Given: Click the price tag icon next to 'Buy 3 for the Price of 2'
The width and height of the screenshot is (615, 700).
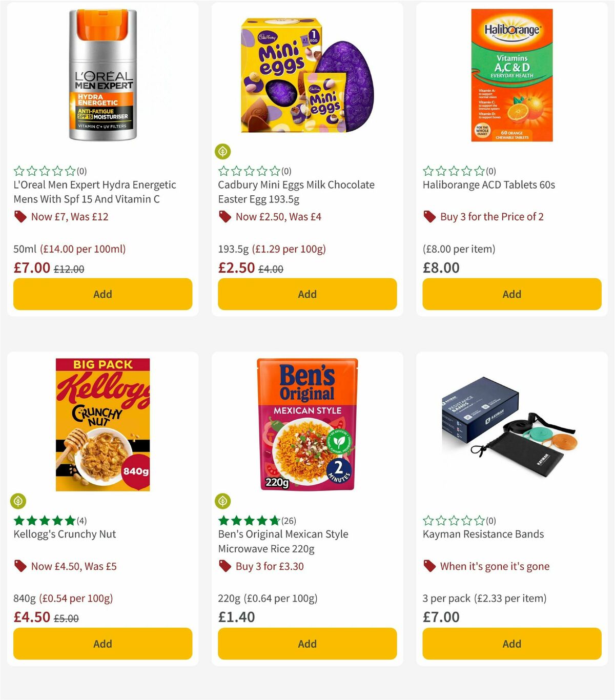Looking at the screenshot, I should (x=429, y=217).
